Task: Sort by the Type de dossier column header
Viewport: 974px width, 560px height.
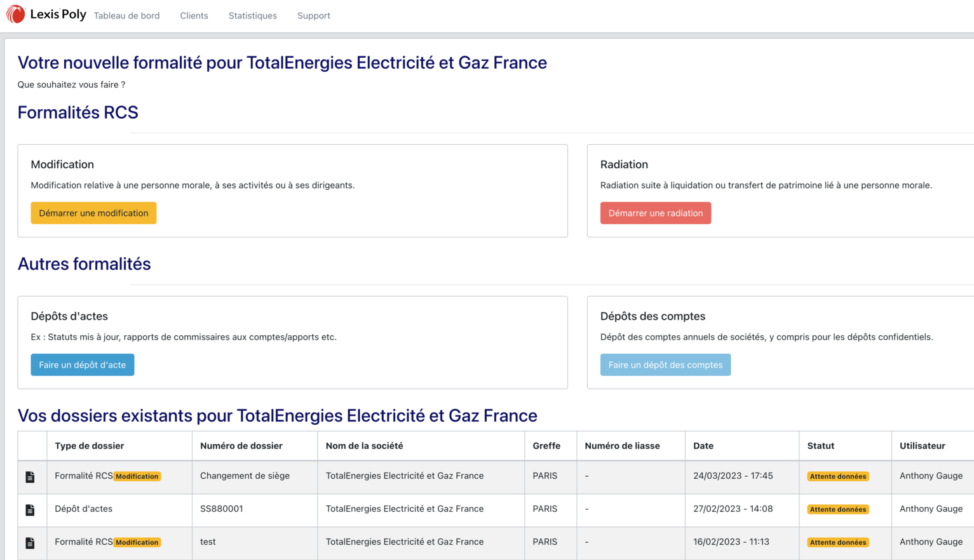Action: pos(88,446)
